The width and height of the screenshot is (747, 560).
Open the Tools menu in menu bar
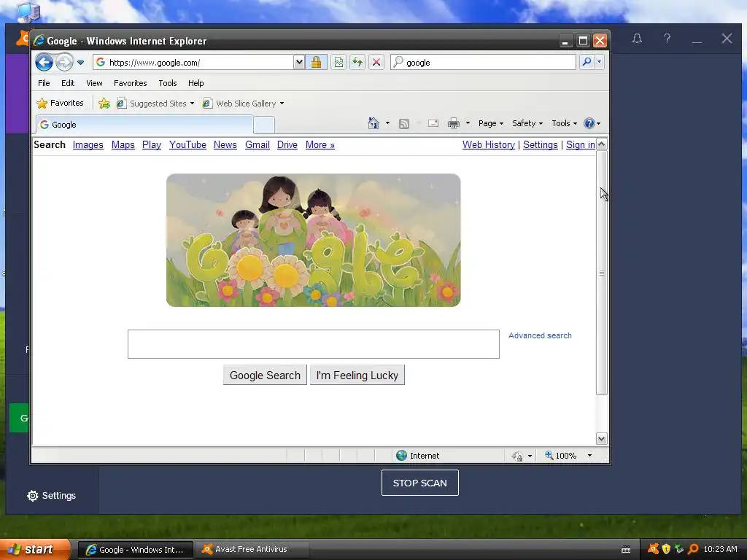(x=168, y=83)
